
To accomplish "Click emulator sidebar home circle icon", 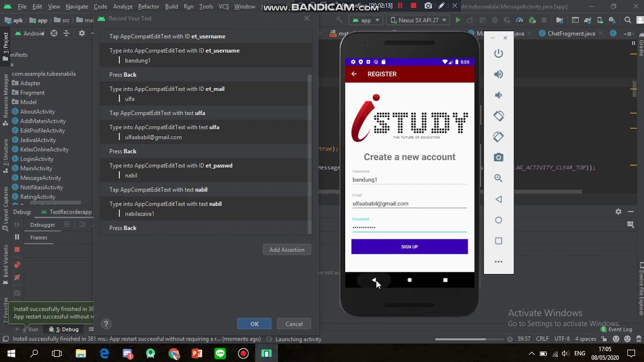I will pyautogui.click(x=499, y=220).
